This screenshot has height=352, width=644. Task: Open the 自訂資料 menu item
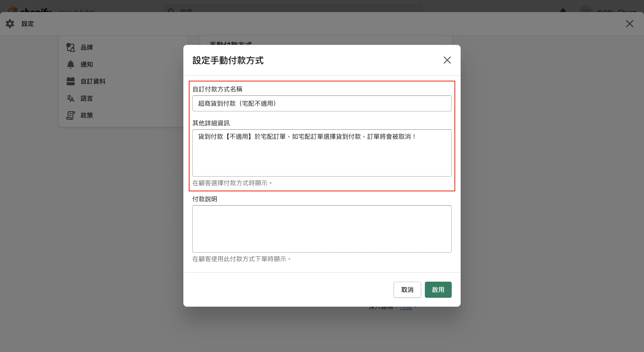93,81
